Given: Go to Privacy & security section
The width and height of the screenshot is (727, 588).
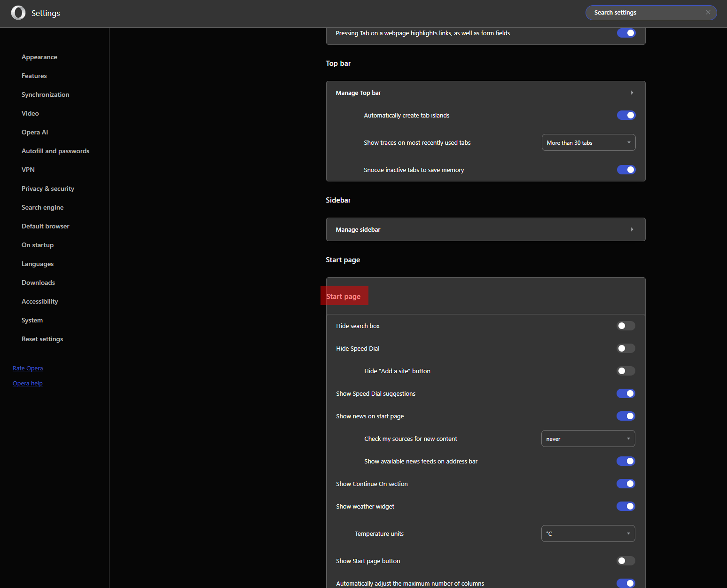Looking at the screenshot, I should (x=48, y=189).
